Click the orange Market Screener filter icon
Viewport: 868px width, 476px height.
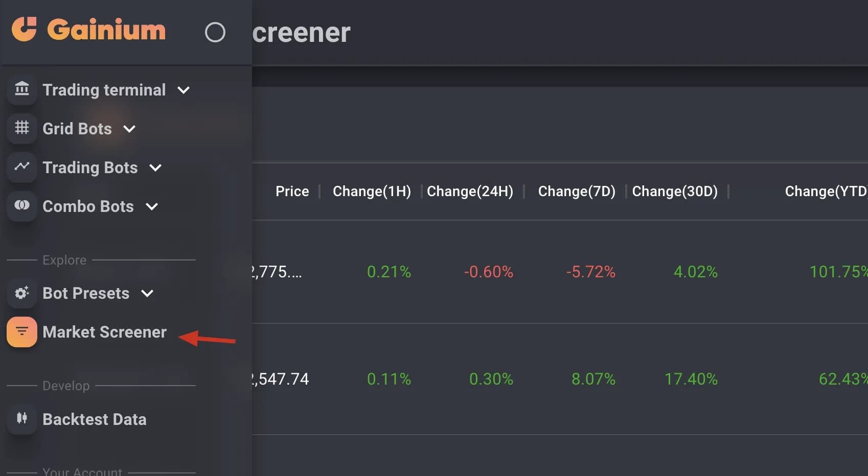click(22, 332)
